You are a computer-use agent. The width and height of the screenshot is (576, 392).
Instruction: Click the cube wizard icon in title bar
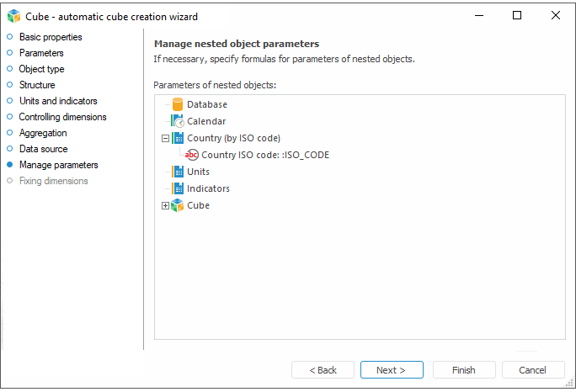point(13,16)
